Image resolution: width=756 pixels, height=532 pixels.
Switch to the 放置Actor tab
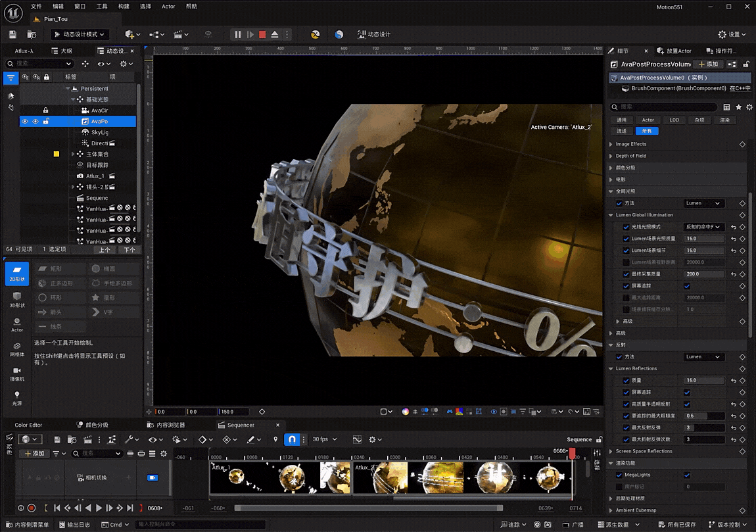pos(674,51)
